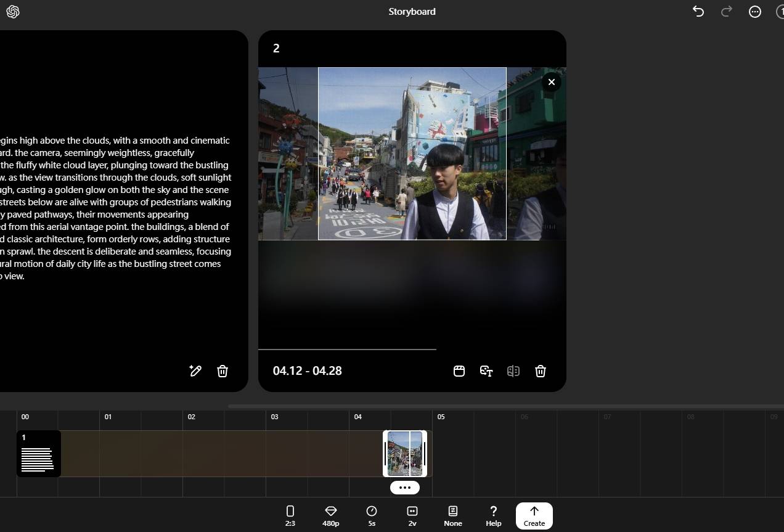The height and width of the screenshot is (532, 784).
Task: Open the three-dot menu below timeline clip
Action: click(x=405, y=487)
